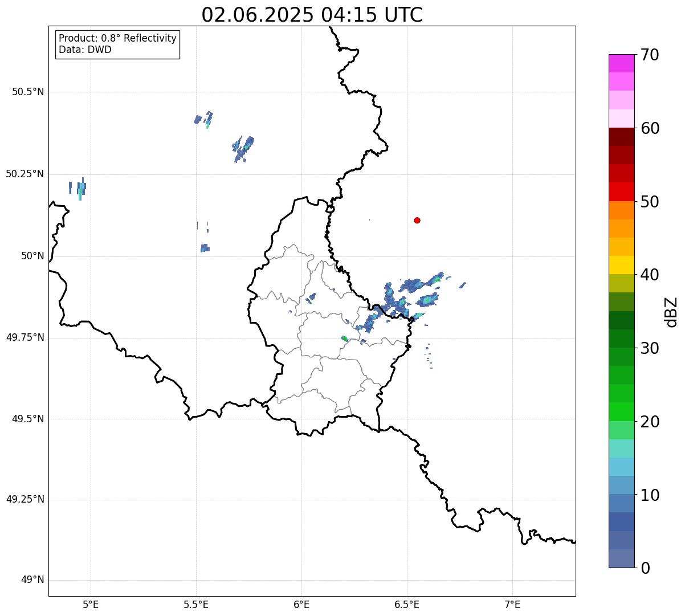Click the longitude label "5°E"
Viewport: 685px width, 616px height.
91,604
